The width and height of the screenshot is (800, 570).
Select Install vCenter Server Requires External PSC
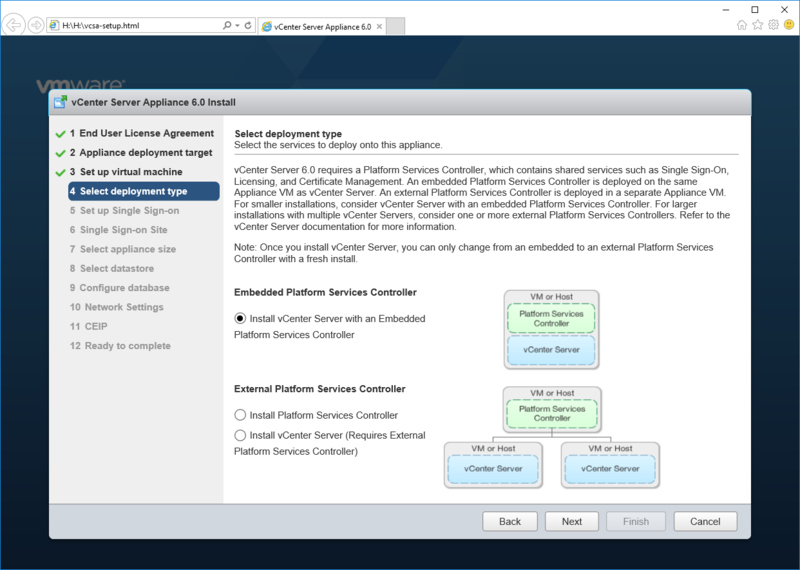click(240, 435)
